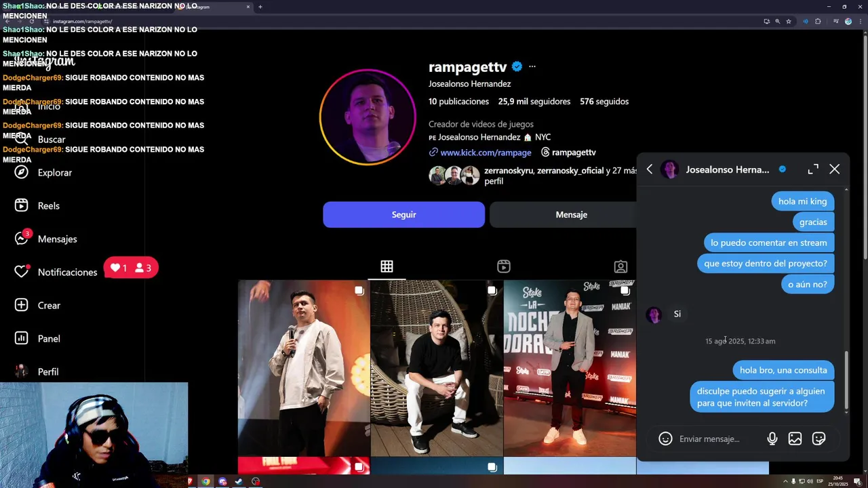Open the Reels icon in Instagram sidebar

tap(22, 205)
